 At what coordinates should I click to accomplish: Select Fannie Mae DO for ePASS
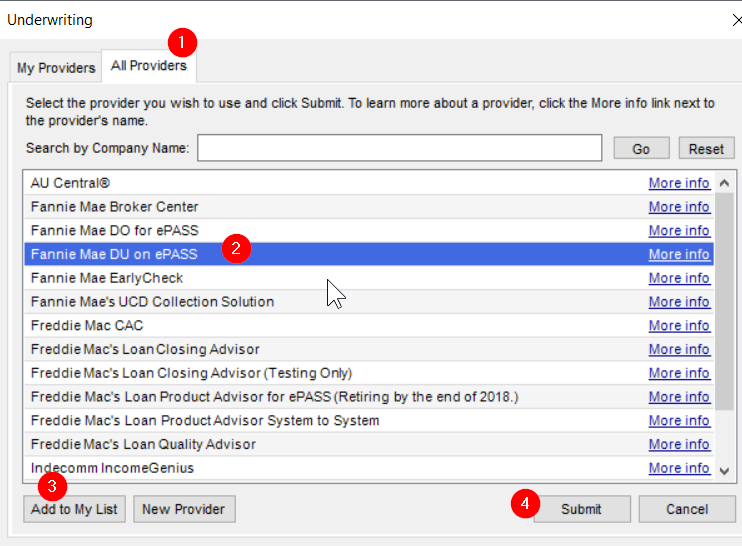(x=369, y=230)
